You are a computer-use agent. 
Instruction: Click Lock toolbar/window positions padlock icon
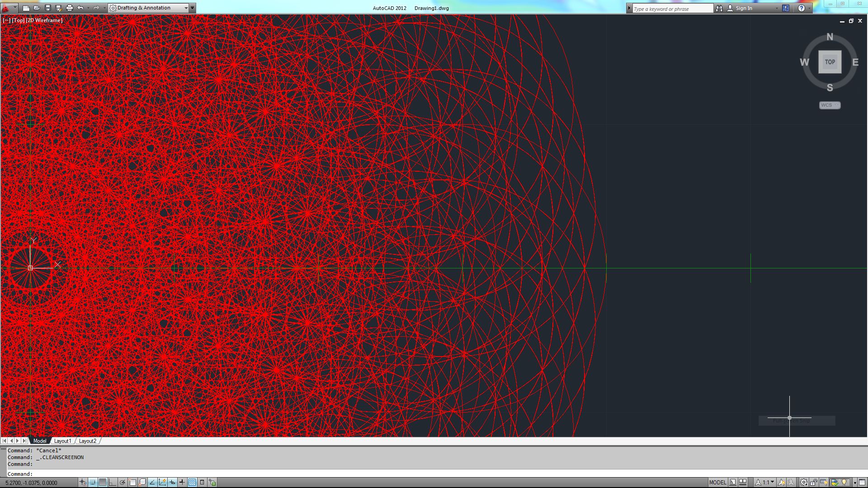(814, 482)
